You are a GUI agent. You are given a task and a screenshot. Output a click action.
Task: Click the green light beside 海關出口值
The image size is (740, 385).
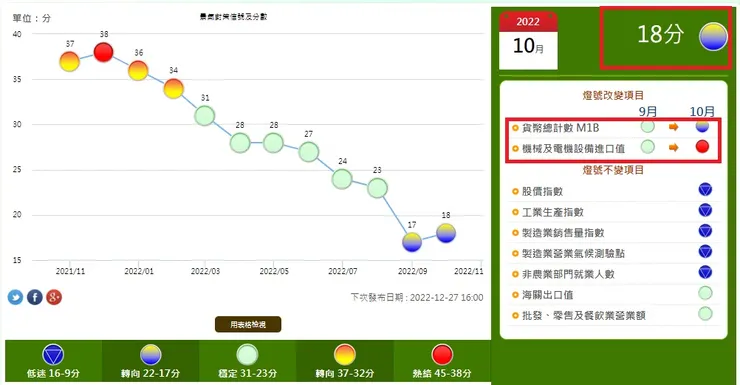[x=705, y=293]
